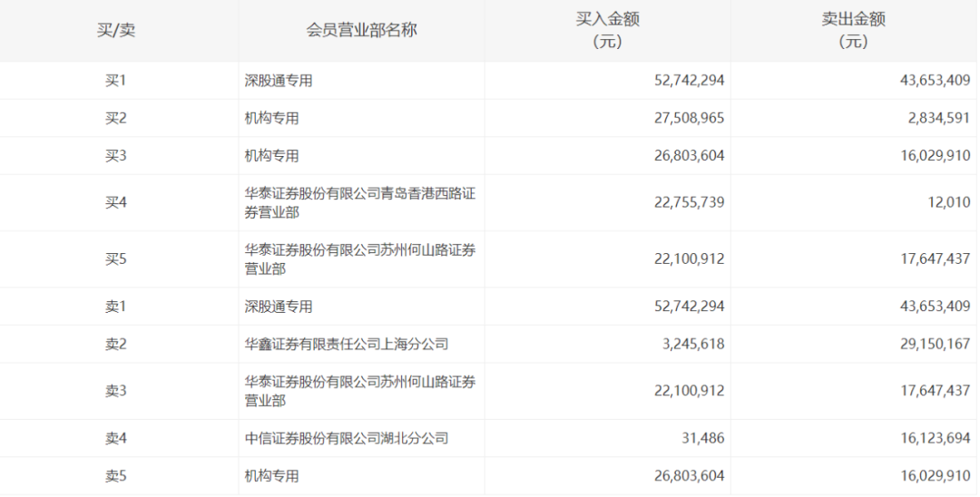The width and height of the screenshot is (980, 497).
Task: Click sell amount 17,647,437 in 卖3 row
Action: [936, 391]
